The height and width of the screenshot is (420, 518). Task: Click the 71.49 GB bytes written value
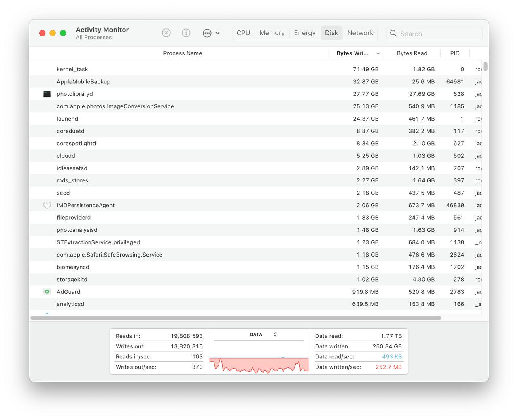(x=365, y=69)
